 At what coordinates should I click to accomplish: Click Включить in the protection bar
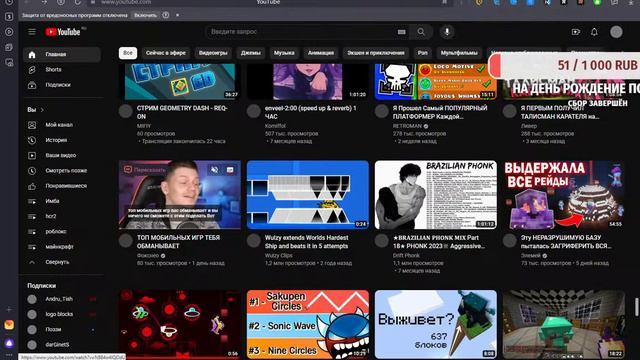145,15
